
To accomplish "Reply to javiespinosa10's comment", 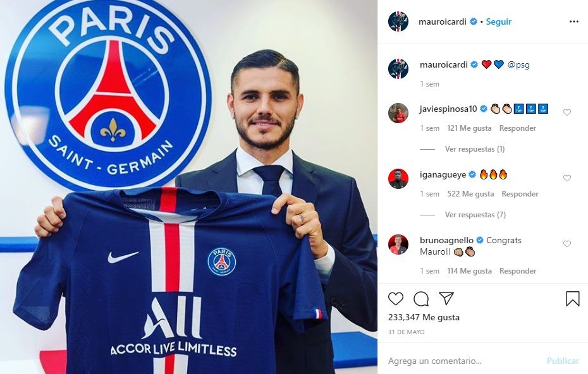I will click(x=517, y=128).
